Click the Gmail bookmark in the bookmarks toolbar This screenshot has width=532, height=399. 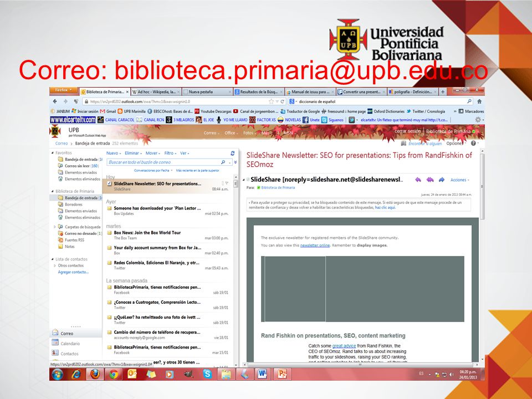(x=108, y=111)
